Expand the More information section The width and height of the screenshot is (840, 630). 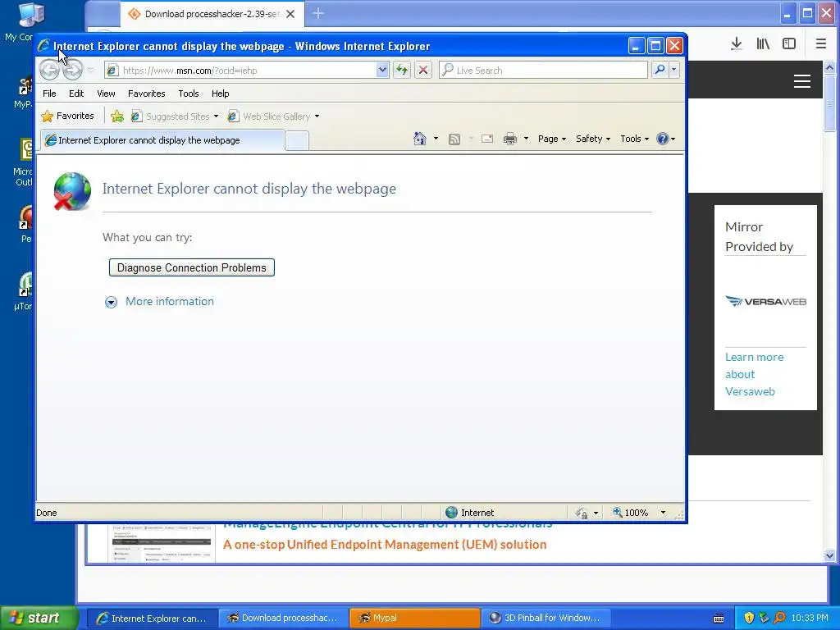point(111,302)
